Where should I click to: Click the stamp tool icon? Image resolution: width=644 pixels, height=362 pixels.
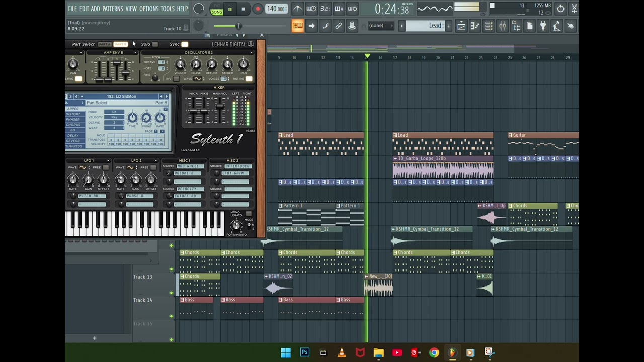[x=352, y=26]
